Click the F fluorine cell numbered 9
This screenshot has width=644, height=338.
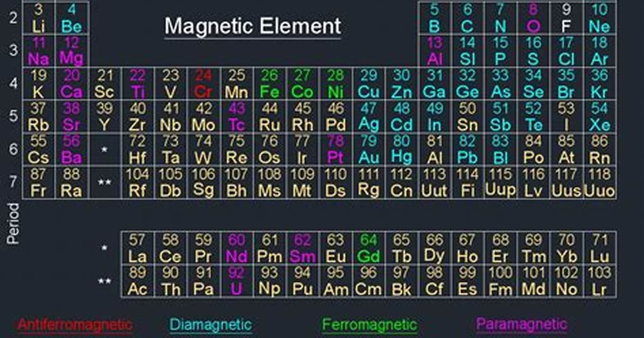pyautogui.click(x=566, y=18)
